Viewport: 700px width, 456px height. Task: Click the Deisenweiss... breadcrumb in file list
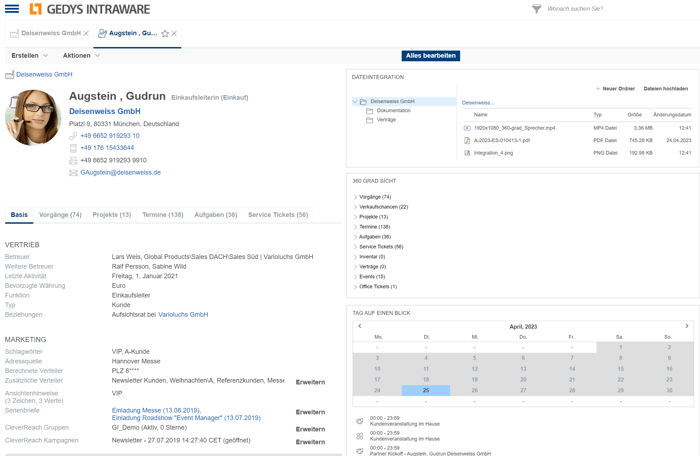[x=478, y=103]
